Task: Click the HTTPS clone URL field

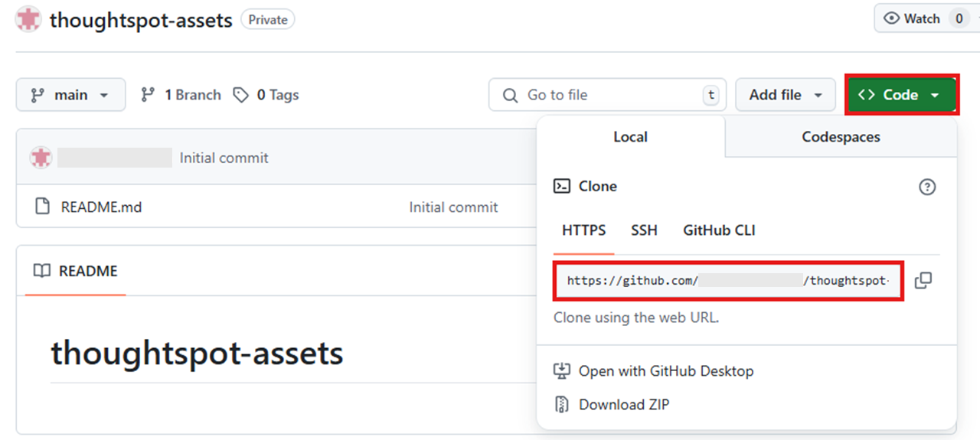Action: click(x=729, y=281)
